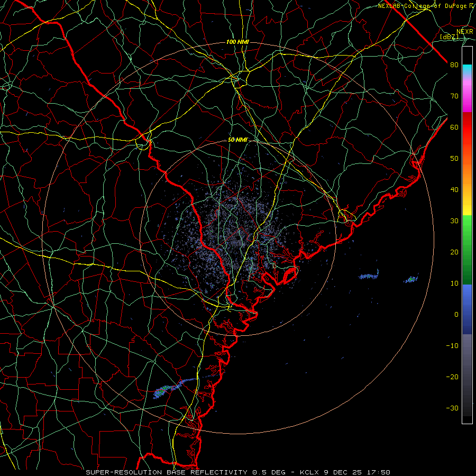Click the -30 value on the dBZ scale
The height and width of the screenshot is (476, 476).
point(452,408)
